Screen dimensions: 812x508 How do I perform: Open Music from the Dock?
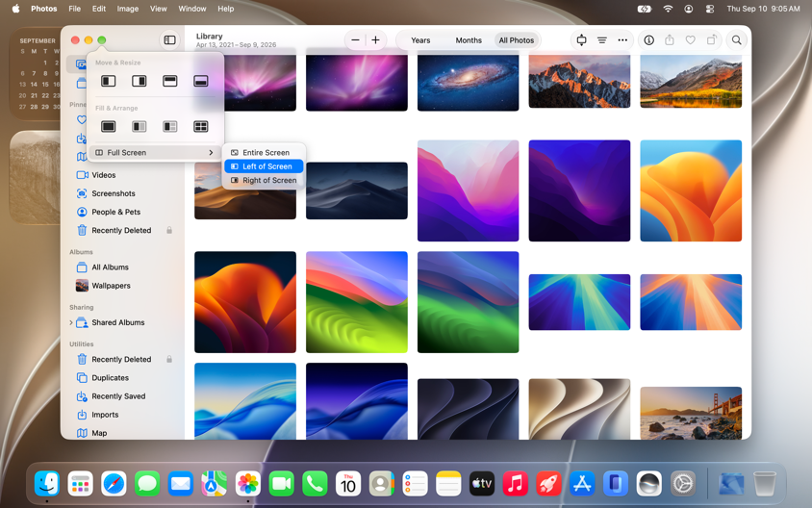(516, 484)
